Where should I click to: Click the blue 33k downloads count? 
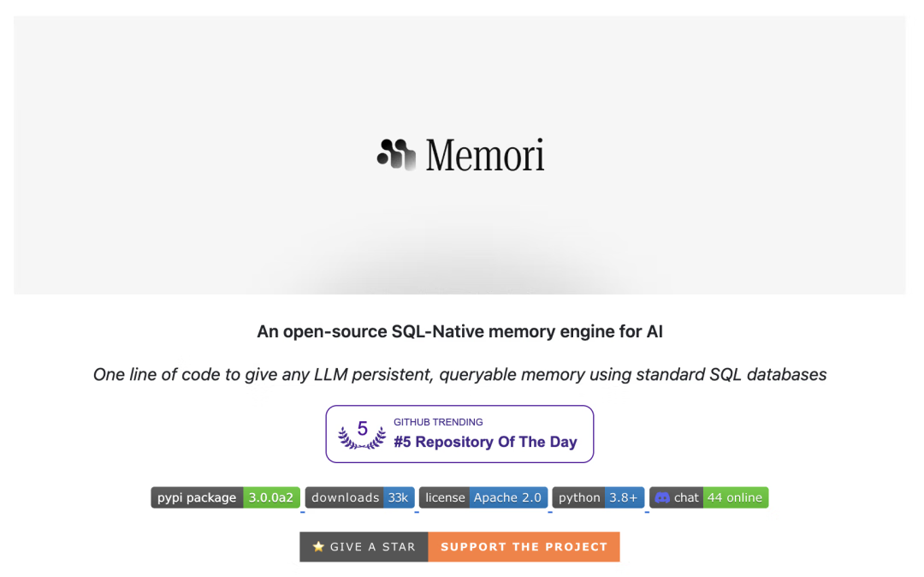point(399,497)
